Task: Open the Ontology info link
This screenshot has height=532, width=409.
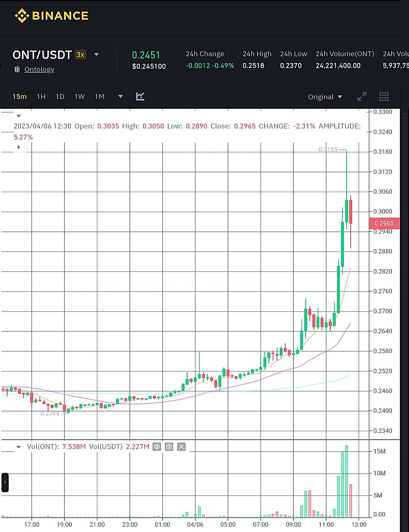Action: coord(39,69)
